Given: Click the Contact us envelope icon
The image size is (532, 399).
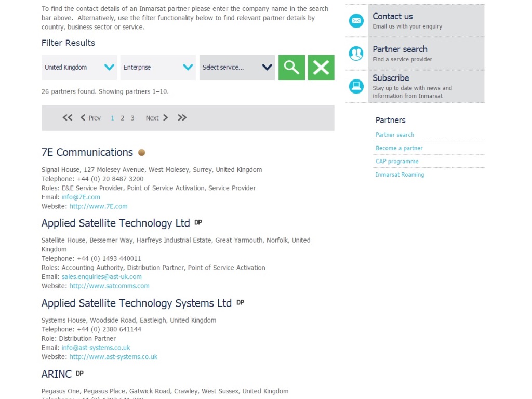Looking at the screenshot, I should pyautogui.click(x=356, y=21).
